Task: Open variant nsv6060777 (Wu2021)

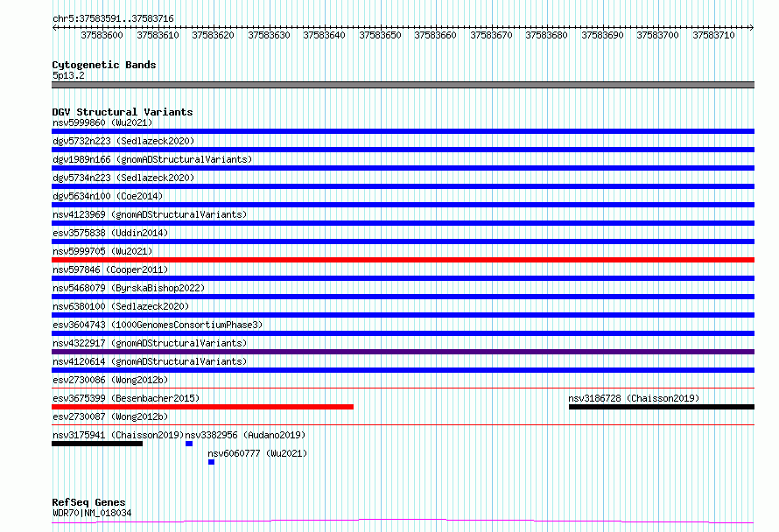Action: [x=257, y=453]
